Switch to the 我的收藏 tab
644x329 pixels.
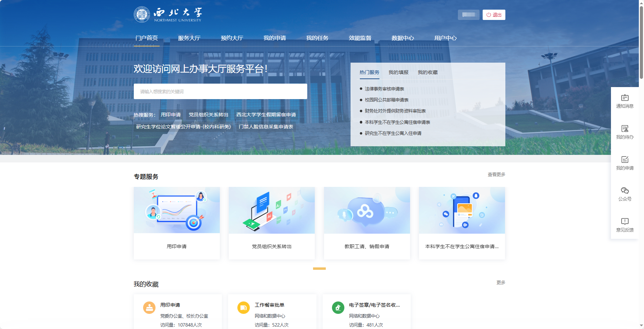[428, 72]
